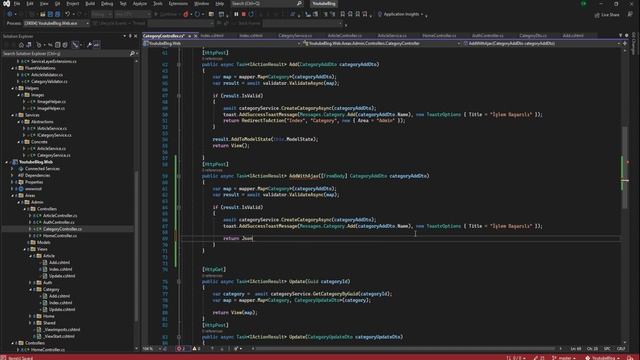Pin the CategoryController.cs tab
The height and width of the screenshot is (360, 640).
pos(189,36)
